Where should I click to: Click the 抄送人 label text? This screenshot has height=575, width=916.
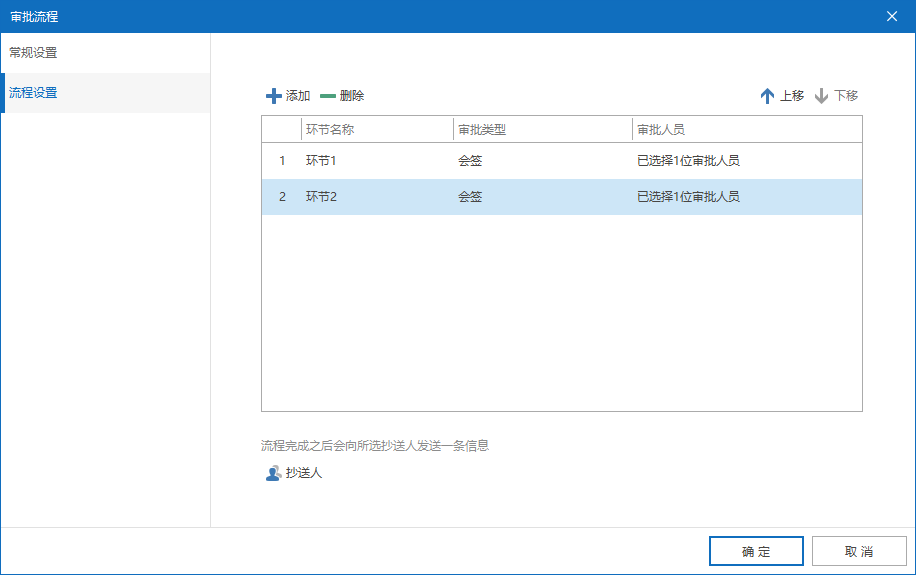click(304, 473)
